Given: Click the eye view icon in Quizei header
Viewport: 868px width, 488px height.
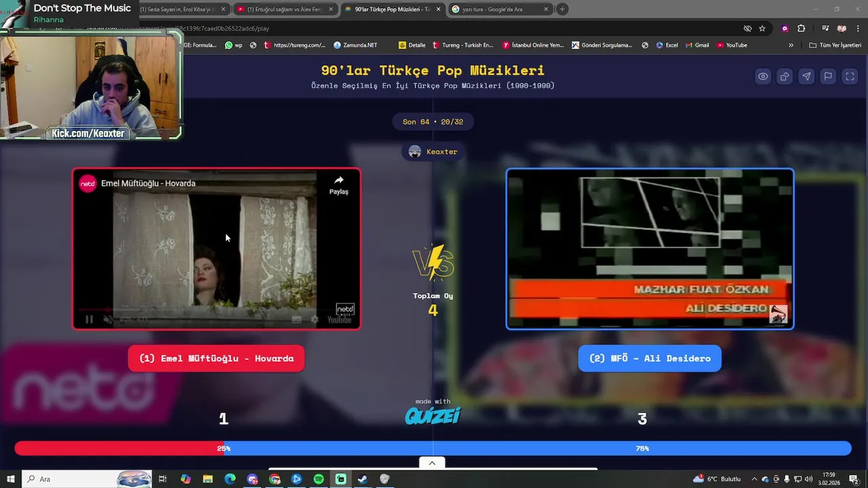Looking at the screenshot, I should point(763,77).
